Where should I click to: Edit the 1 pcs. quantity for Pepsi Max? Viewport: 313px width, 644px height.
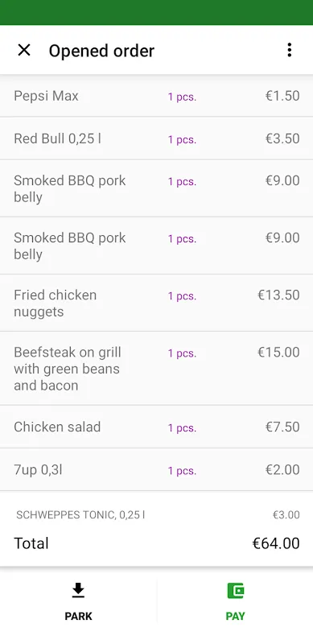[x=182, y=97]
